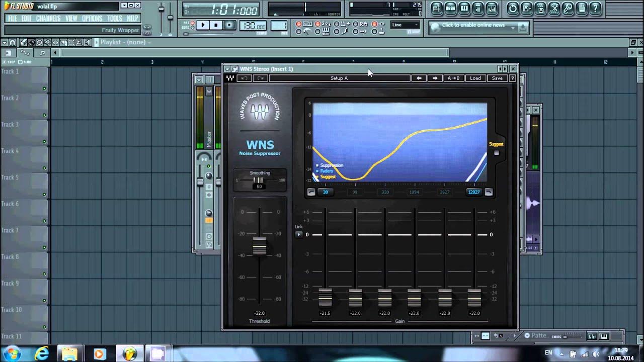Open the Step Sequencer view button
The width and height of the screenshot is (644, 362).
(450, 8)
